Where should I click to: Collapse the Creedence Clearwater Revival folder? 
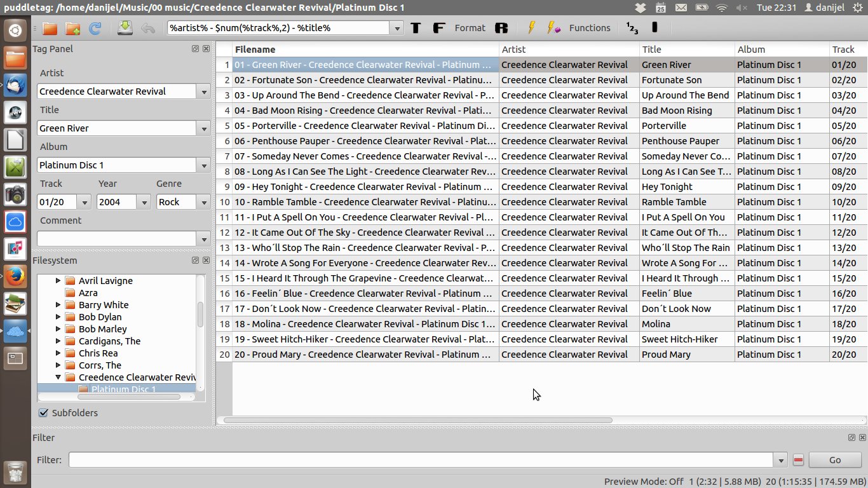coord(58,377)
